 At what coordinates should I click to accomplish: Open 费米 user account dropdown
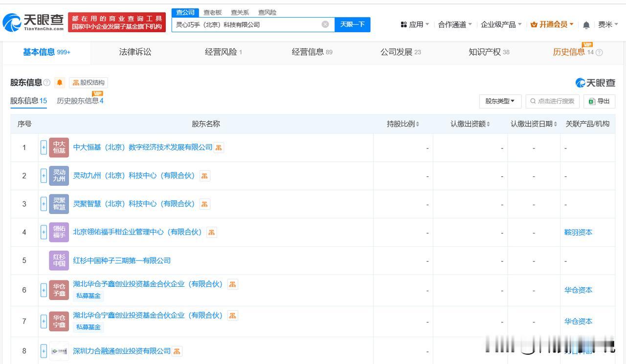608,24
